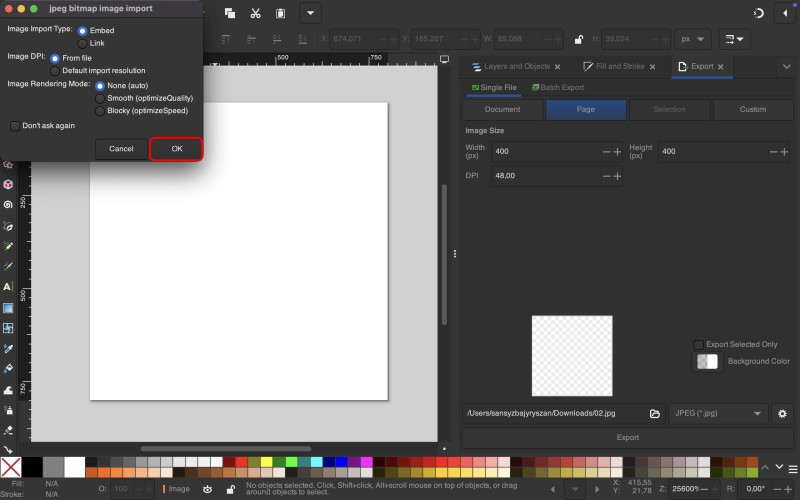Show the previous palette row

click(765, 467)
